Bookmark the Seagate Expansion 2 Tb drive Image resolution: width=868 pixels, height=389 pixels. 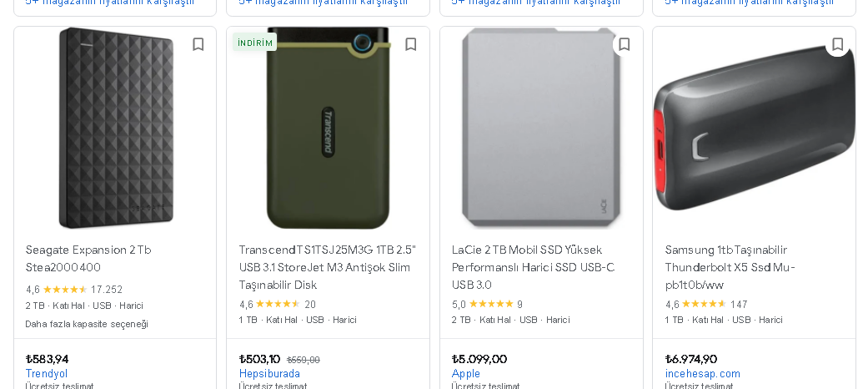tap(198, 44)
